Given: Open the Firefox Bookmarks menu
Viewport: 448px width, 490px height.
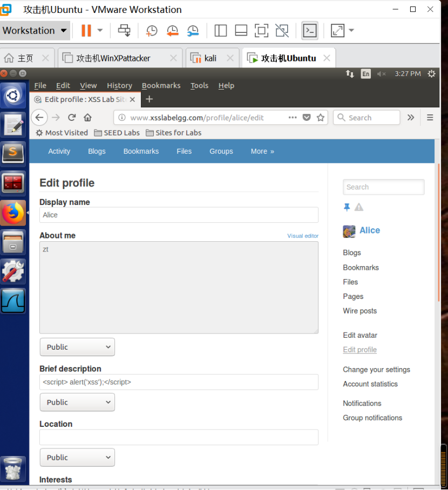Looking at the screenshot, I should coord(161,86).
